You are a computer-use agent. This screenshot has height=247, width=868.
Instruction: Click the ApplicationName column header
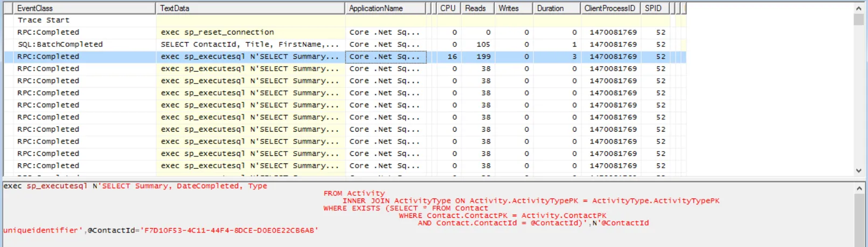pos(376,8)
